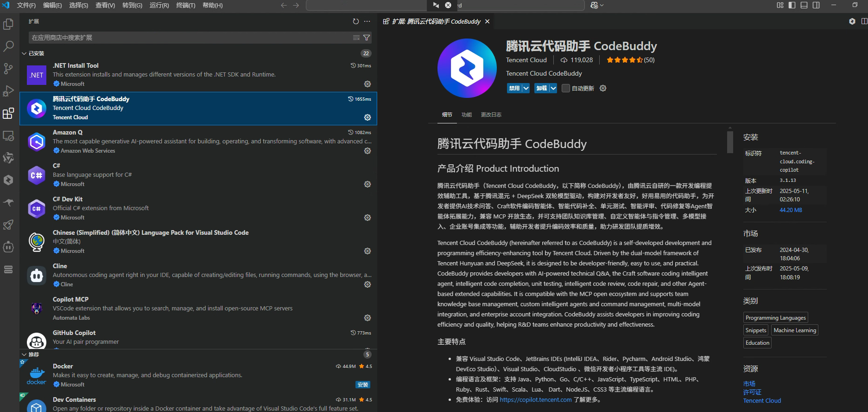This screenshot has height=412, width=868.
Task: Open the 市场 resource link
Action: 749,384
